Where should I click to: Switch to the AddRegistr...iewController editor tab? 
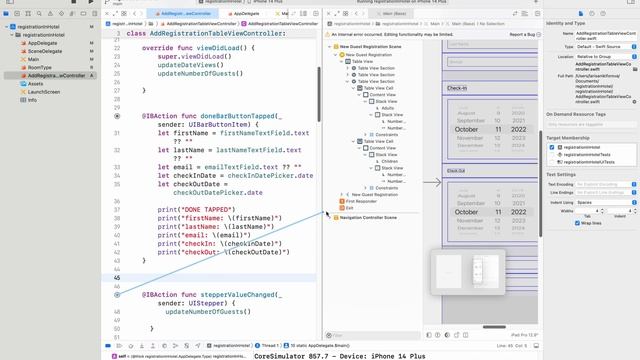[182, 13]
